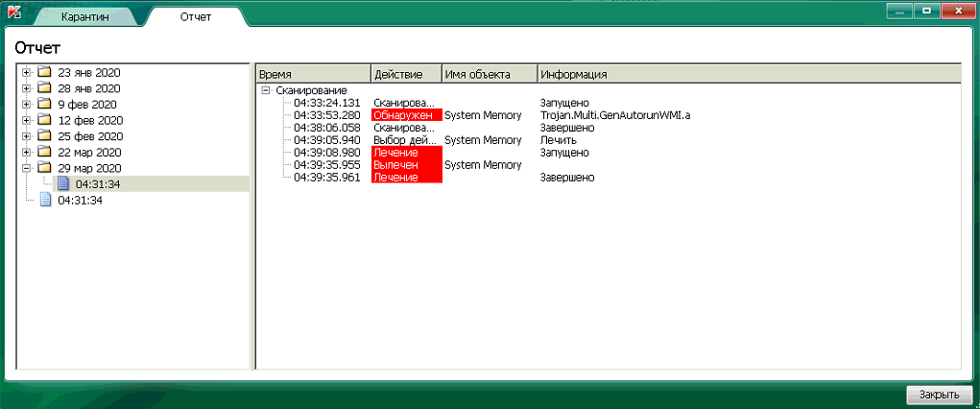Image resolution: width=980 pixels, height=409 pixels.
Task: Click report document icon under 29 мар 2020
Action: [x=63, y=184]
